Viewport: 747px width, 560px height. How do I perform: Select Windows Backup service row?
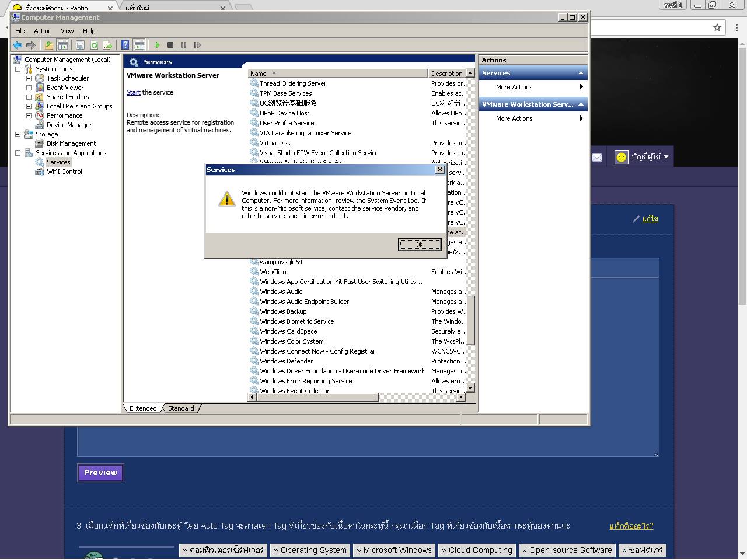(x=357, y=311)
